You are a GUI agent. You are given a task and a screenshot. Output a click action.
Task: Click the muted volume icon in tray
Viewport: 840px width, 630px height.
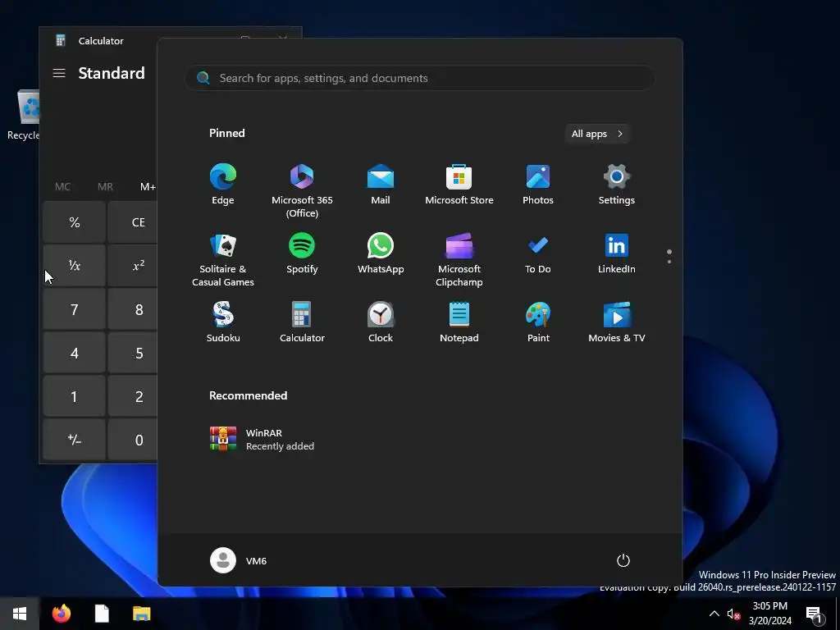click(733, 614)
